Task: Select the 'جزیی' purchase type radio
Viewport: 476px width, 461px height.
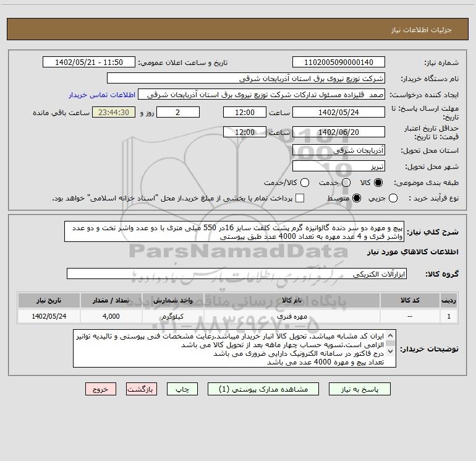Action: [x=393, y=198]
